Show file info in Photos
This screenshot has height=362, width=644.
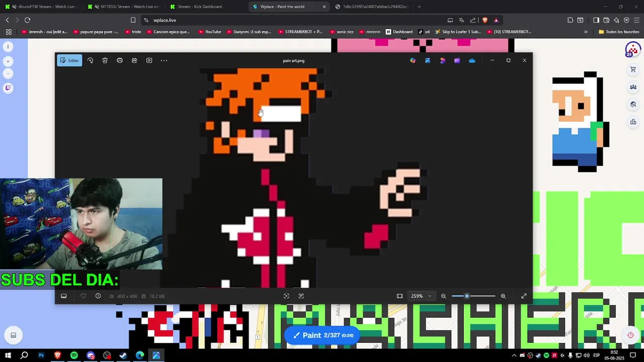click(98, 296)
